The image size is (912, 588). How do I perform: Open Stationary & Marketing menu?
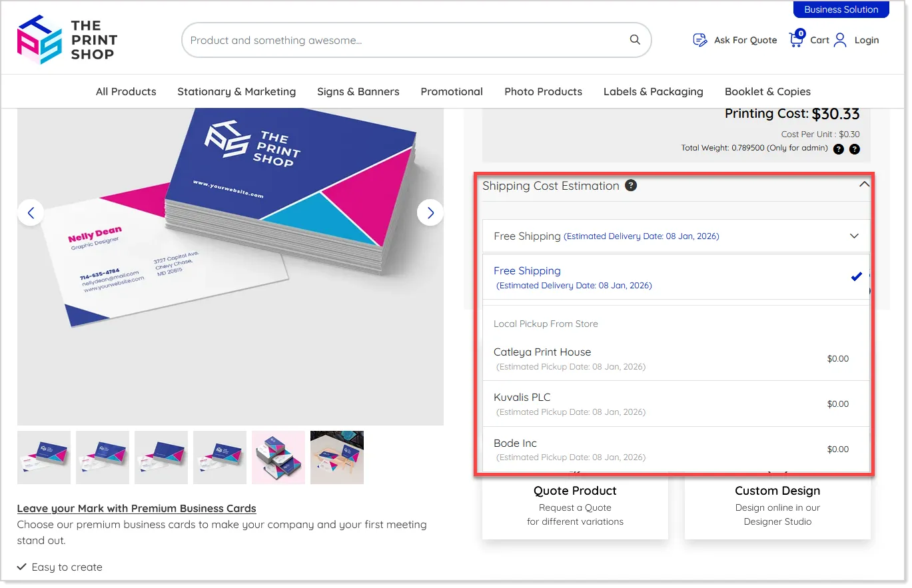(236, 91)
